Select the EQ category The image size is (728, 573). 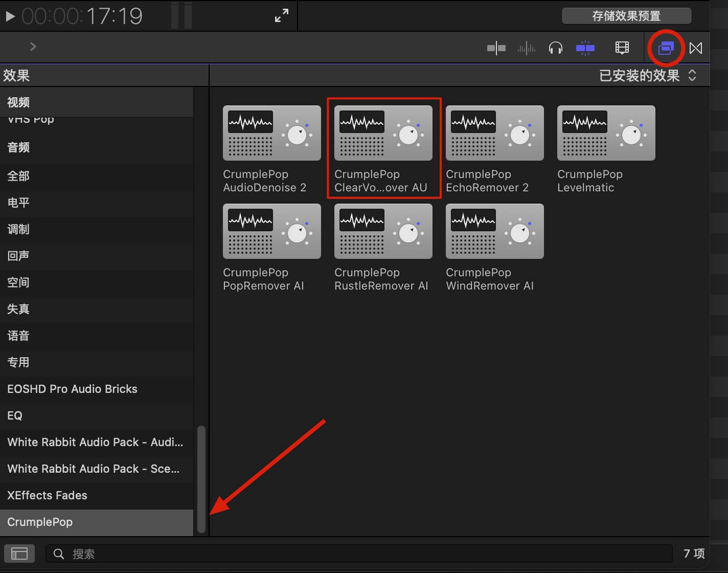coord(97,415)
